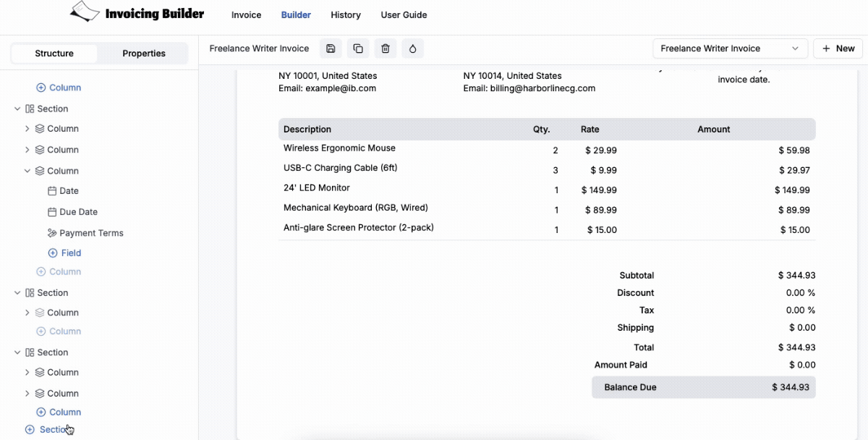Switch to the Properties tab
Screen dimensions: 868x440
pos(144,54)
